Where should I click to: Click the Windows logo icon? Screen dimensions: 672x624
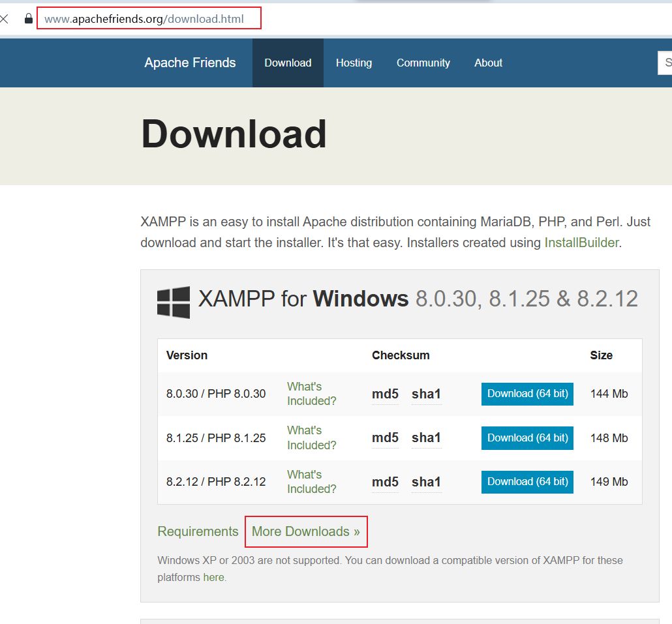point(174,302)
